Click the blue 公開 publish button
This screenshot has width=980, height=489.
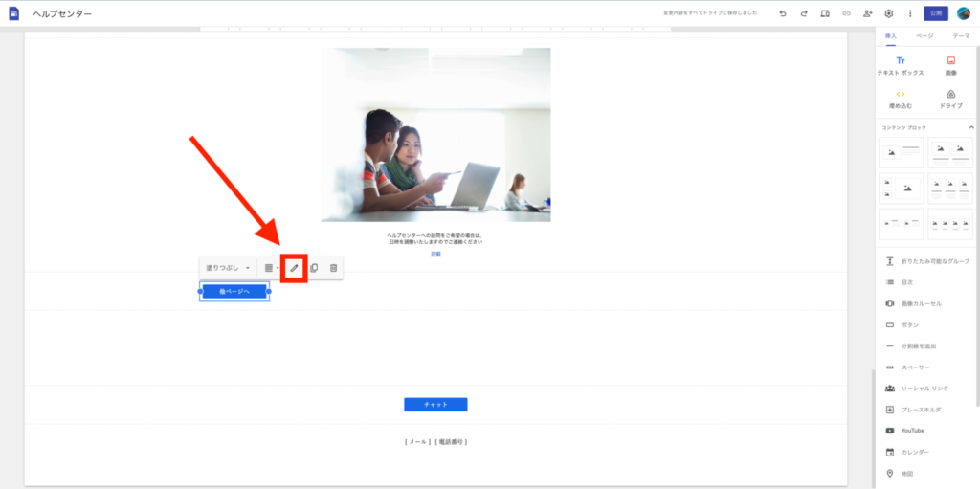(935, 13)
